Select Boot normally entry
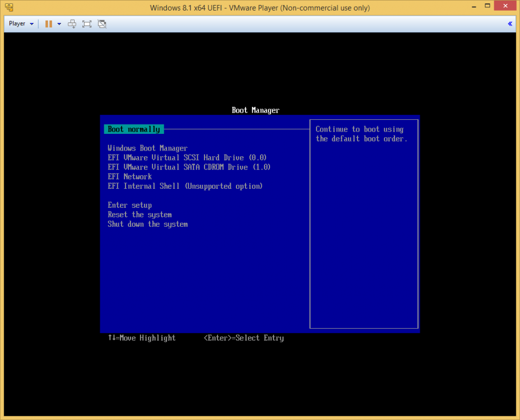520x420 pixels. pos(134,129)
